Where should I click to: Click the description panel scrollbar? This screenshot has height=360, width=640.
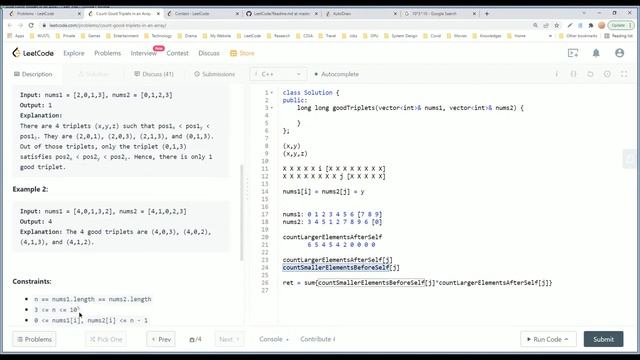click(x=242, y=212)
